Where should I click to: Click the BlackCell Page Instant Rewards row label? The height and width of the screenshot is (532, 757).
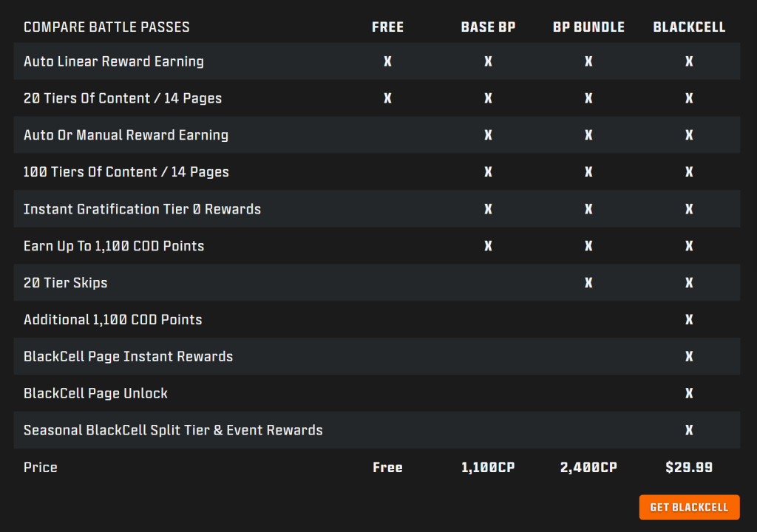(x=129, y=356)
